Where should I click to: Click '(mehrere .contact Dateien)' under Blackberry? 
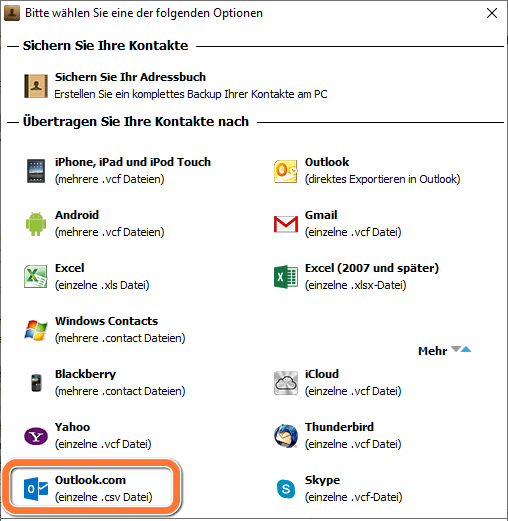click(120, 391)
